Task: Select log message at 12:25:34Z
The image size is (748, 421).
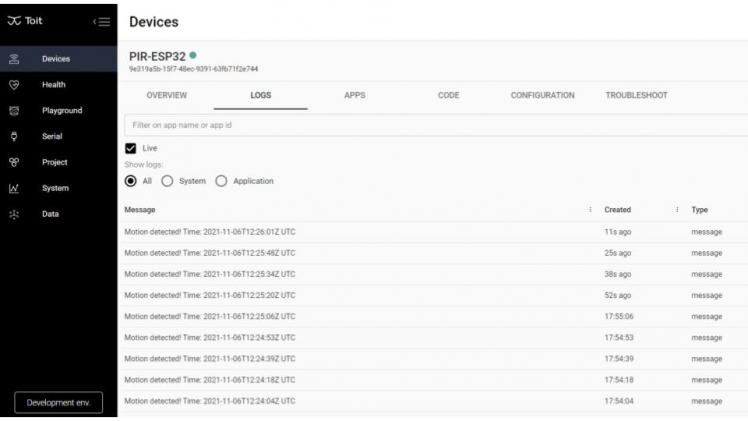Action: 210,274
